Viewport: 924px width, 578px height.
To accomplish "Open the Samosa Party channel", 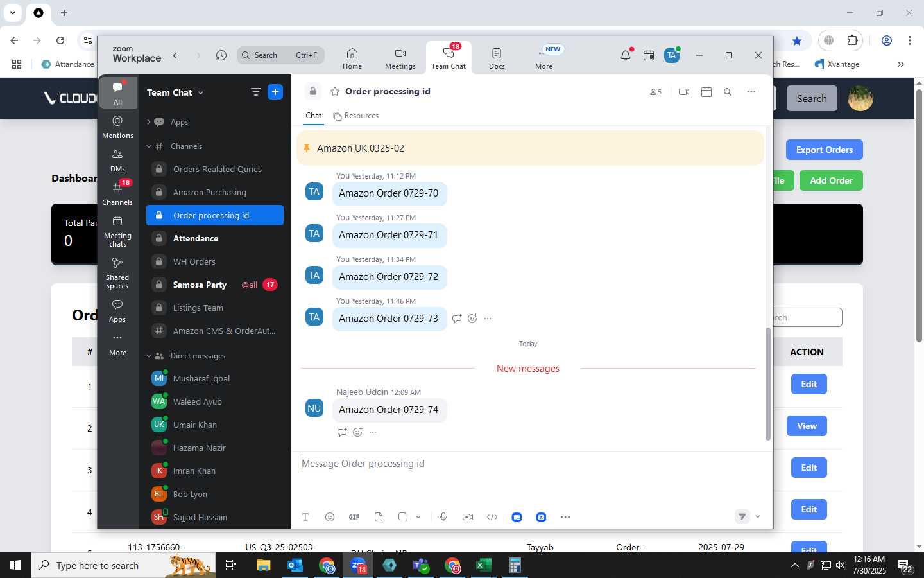I will pos(215,285).
